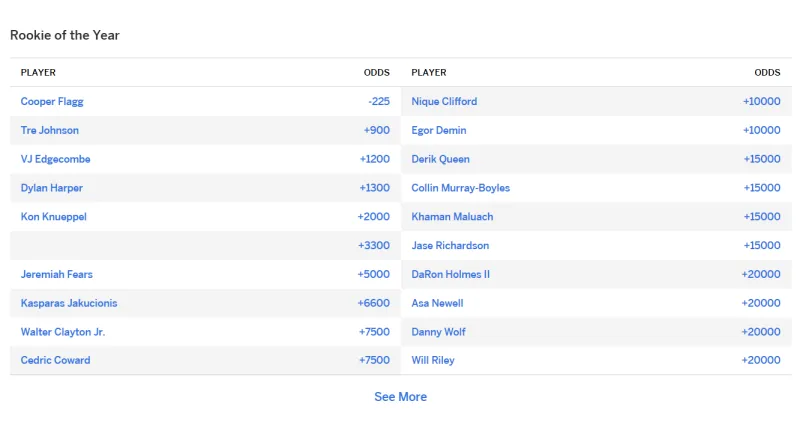
Task: Select Derik Queen in the table
Action: (441, 160)
